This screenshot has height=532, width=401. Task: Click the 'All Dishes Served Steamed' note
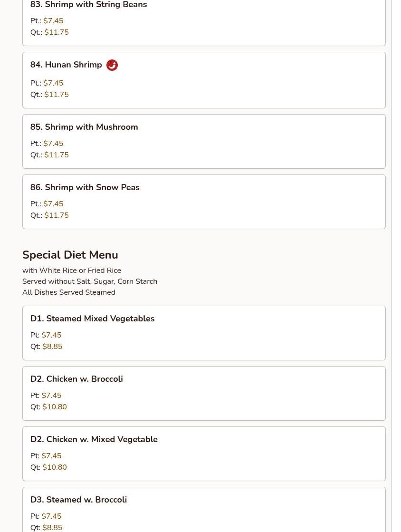tap(69, 292)
